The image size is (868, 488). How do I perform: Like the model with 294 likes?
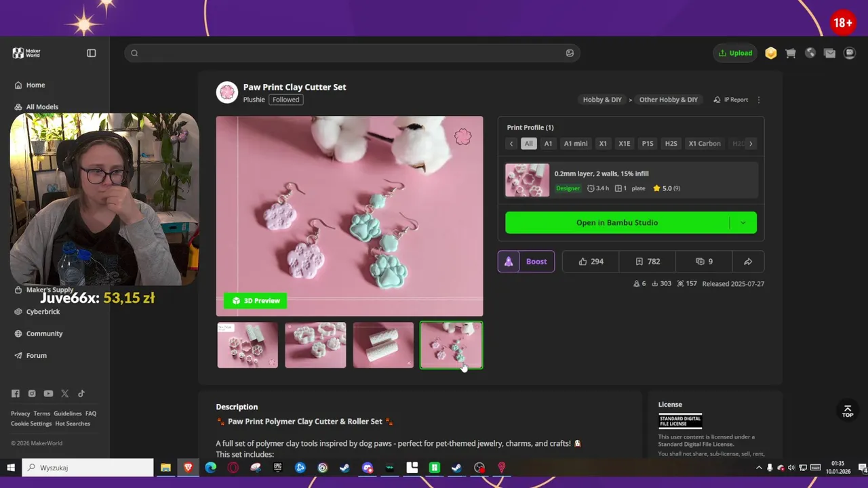(591, 262)
